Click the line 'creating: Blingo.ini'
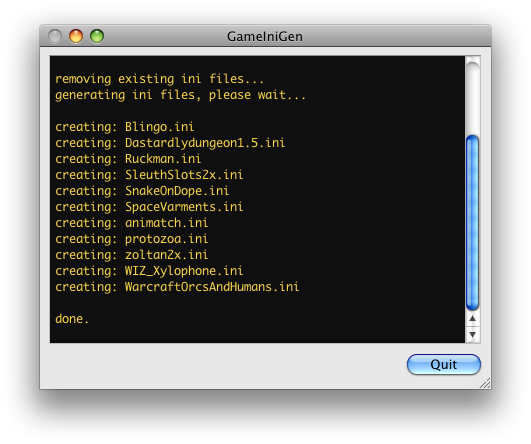531x444 pixels. coord(125,127)
